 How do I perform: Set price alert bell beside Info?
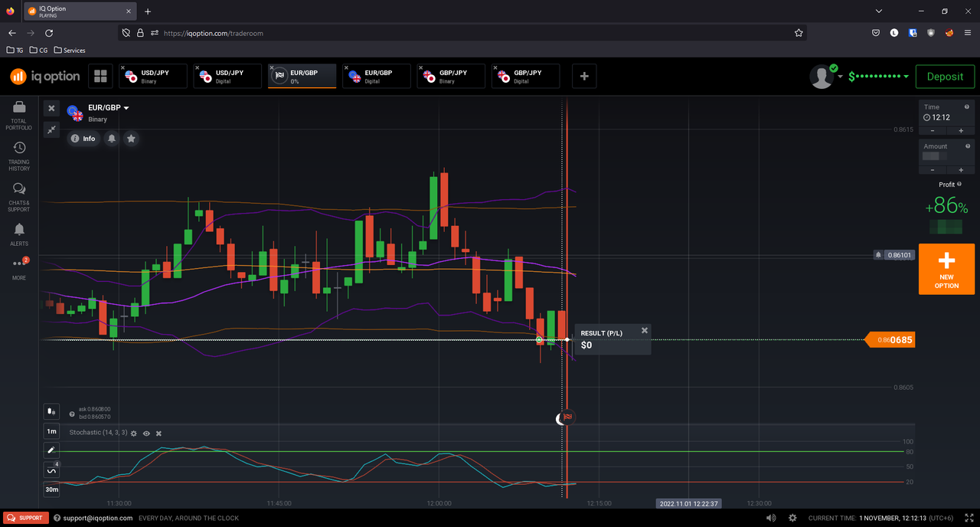point(112,139)
